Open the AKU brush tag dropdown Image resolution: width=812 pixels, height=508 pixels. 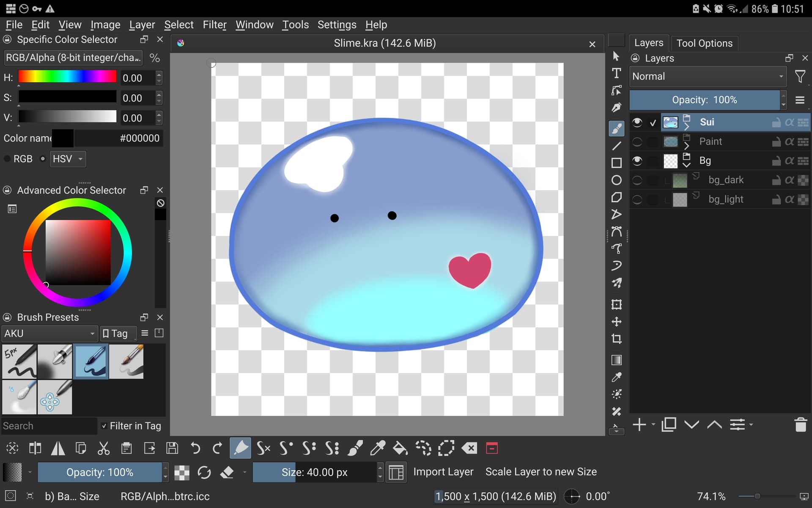pos(49,334)
